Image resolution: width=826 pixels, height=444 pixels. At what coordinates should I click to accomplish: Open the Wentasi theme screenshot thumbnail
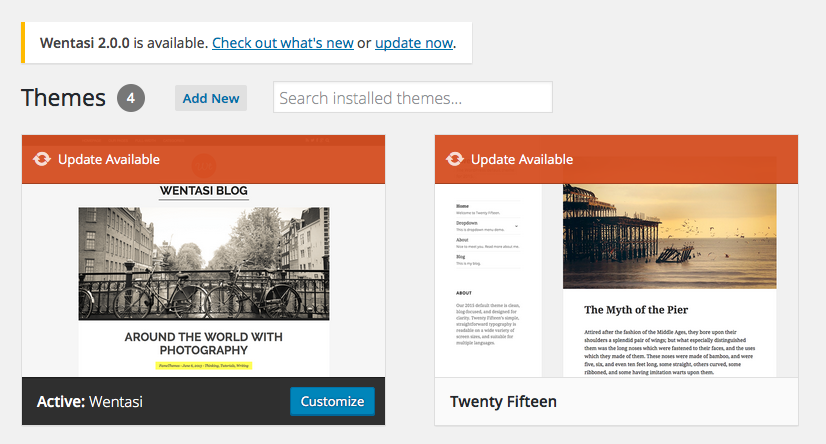pyautogui.click(x=203, y=256)
